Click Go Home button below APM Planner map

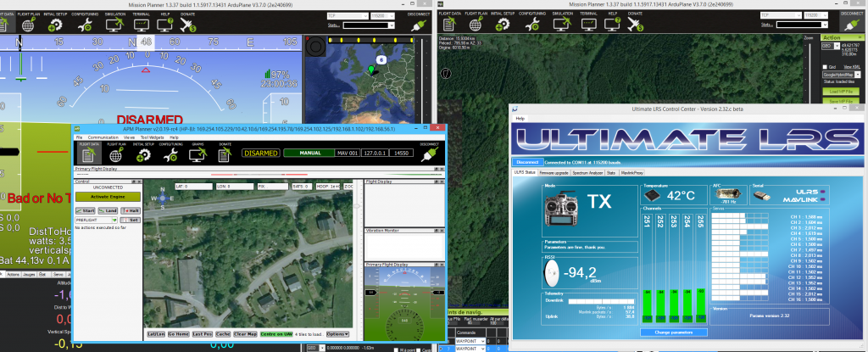coord(179,334)
